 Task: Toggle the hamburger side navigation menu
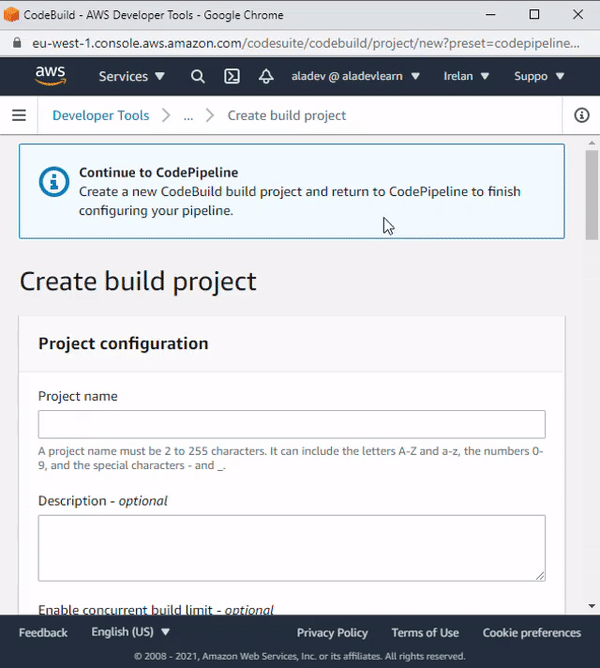click(19, 115)
